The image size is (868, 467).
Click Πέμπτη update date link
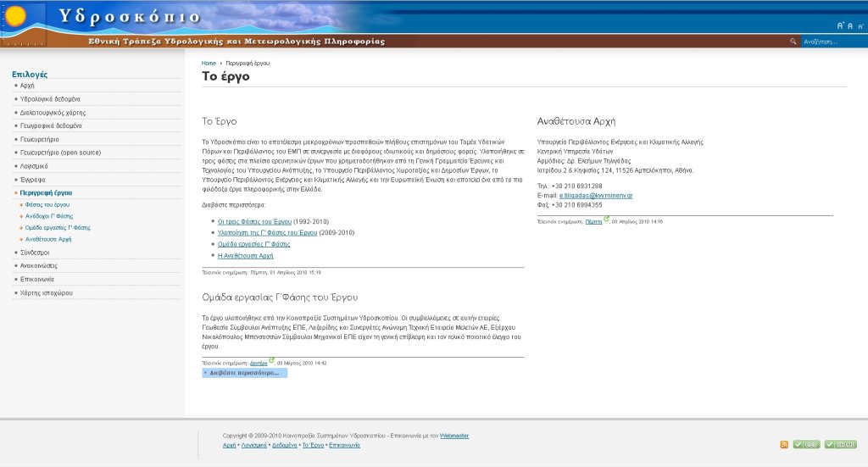(593, 222)
